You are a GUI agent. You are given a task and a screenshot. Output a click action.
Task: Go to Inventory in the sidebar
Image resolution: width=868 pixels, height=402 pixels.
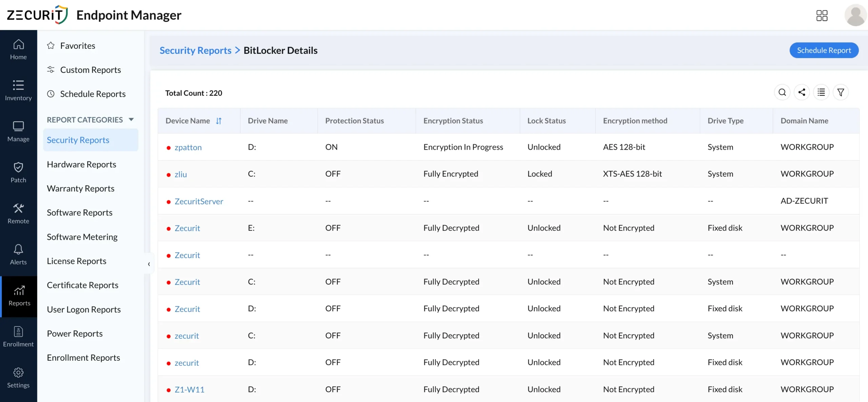[x=18, y=90]
